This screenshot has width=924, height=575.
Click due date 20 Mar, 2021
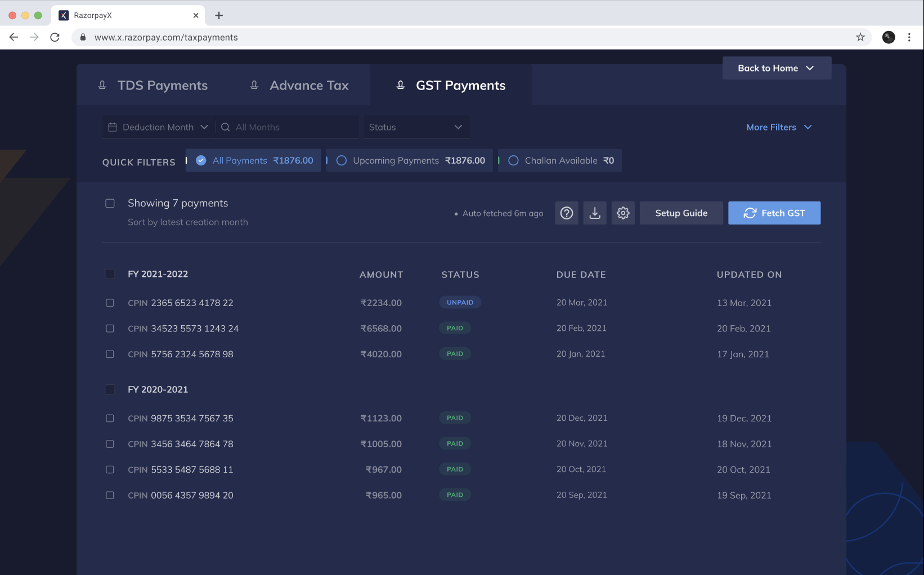coord(582,303)
